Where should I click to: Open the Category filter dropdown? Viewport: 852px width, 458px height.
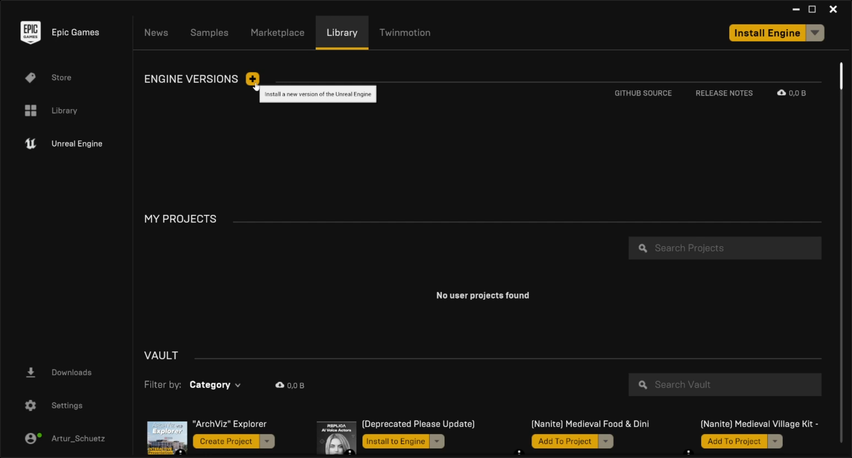(x=215, y=385)
